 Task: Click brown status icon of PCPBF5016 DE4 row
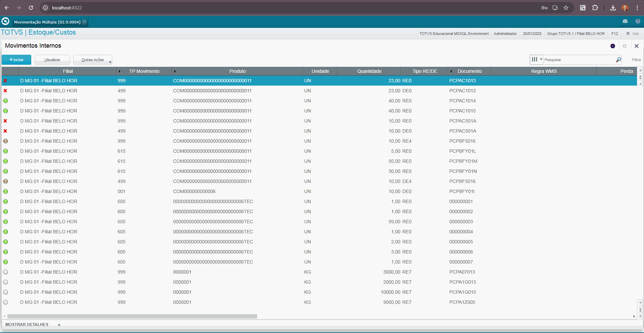coord(5,181)
